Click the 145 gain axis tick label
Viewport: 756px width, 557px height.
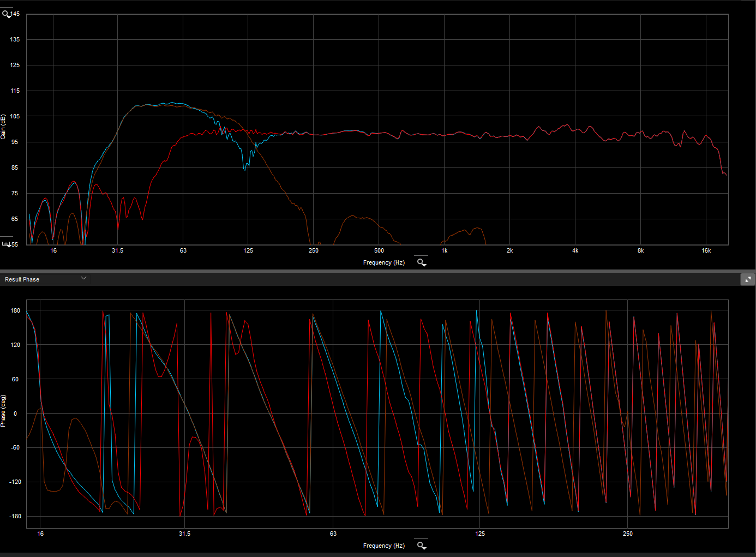pos(15,14)
